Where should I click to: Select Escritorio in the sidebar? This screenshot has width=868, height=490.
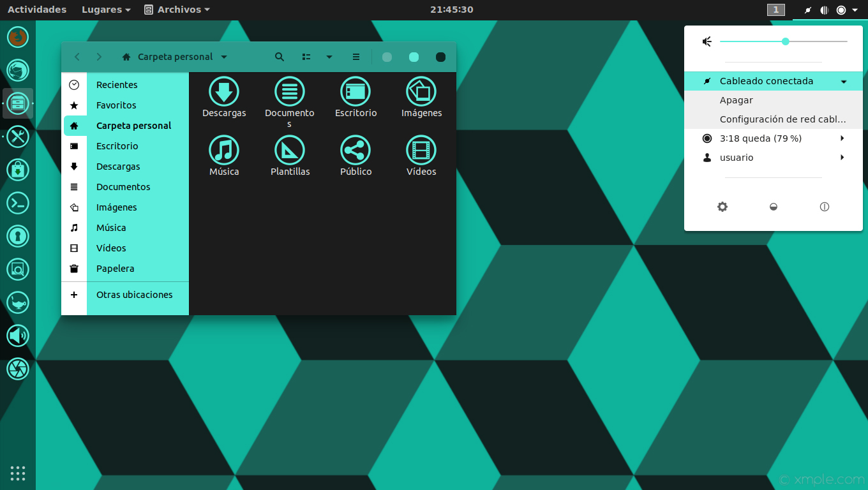[125, 146]
